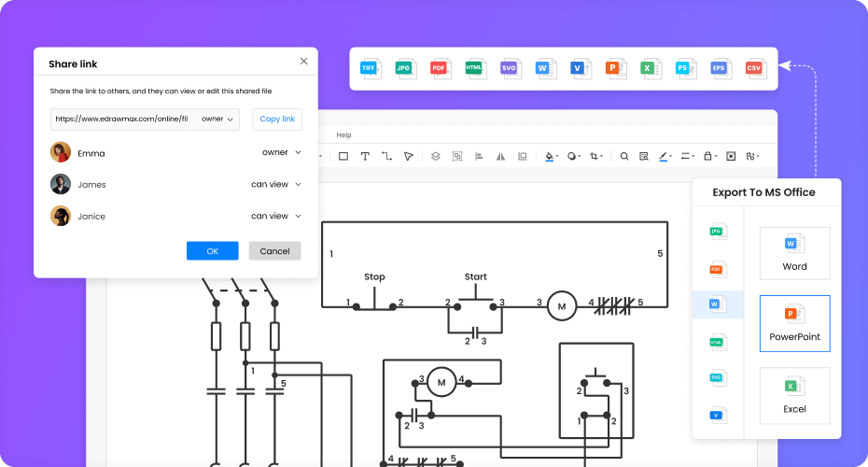Open the fill color bucket picker

pyautogui.click(x=550, y=156)
